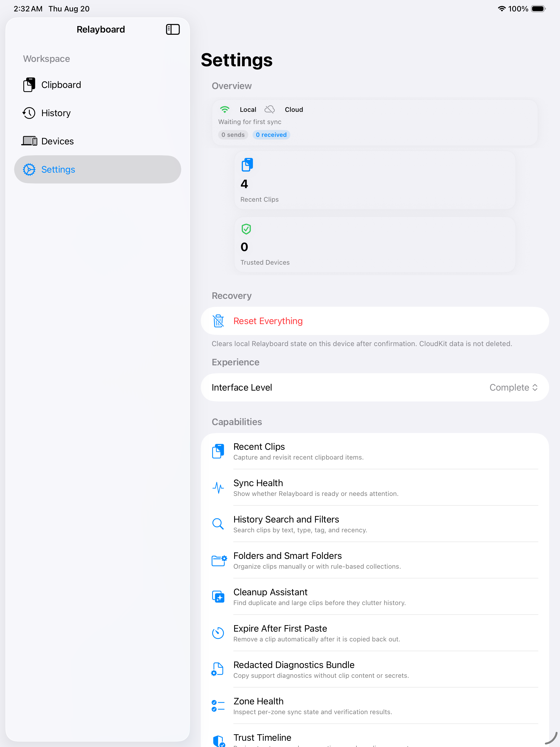Open History in the sidebar
Image resolution: width=560 pixels, height=747 pixels.
tap(98, 113)
